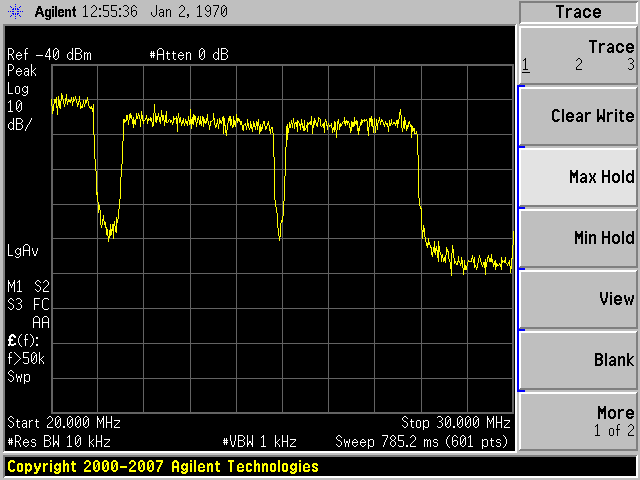The height and width of the screenshot is (480, 640).
Task: Enable Min Hold trace mode
Action: (x=578, y=238)
